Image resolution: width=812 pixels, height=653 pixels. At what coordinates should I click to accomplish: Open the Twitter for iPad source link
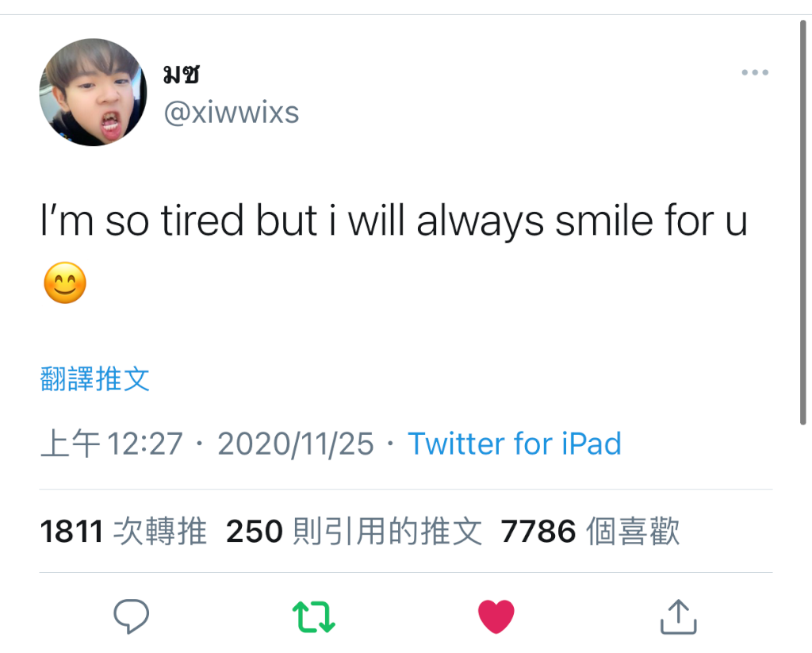(515, 444)
